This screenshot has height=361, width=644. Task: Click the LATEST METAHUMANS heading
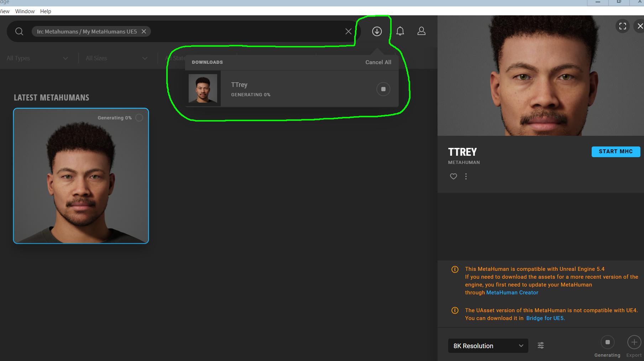pos(52,97)
